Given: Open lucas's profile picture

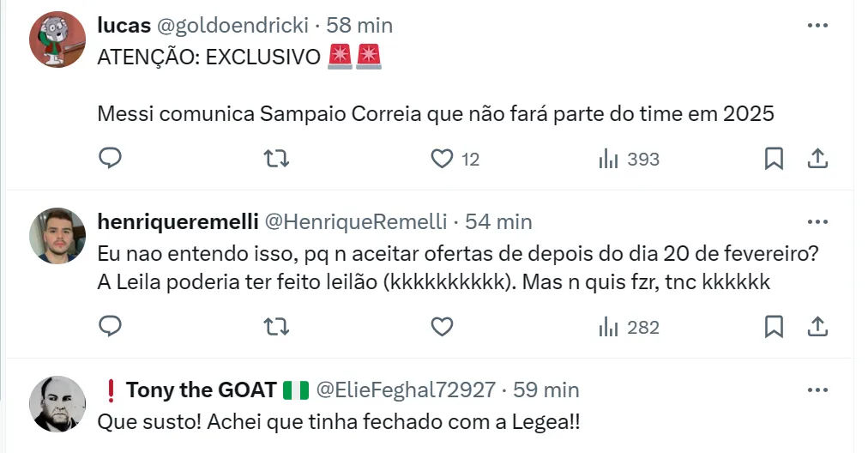Looking at the screenshot, I should pyautogui.click(x=57, y=39).
